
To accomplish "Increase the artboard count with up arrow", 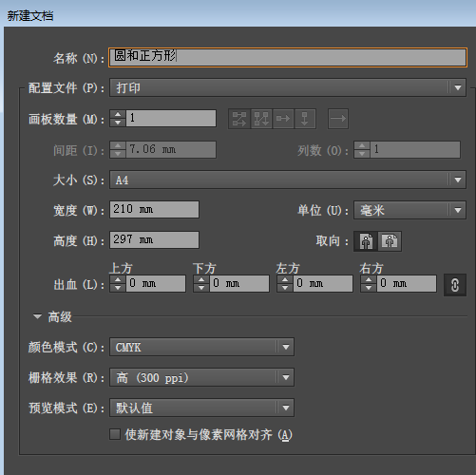I will (118, 114).
